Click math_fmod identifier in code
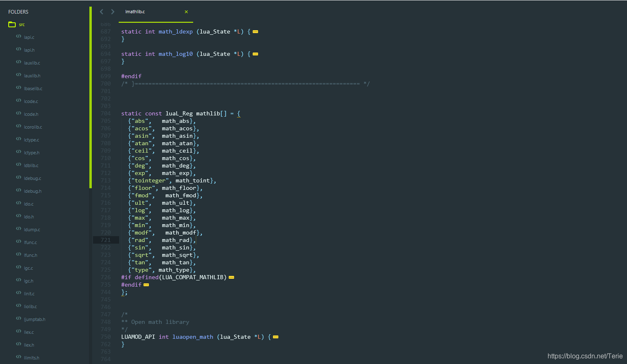This screenshot has height=364, width=627. click(181, 195)
